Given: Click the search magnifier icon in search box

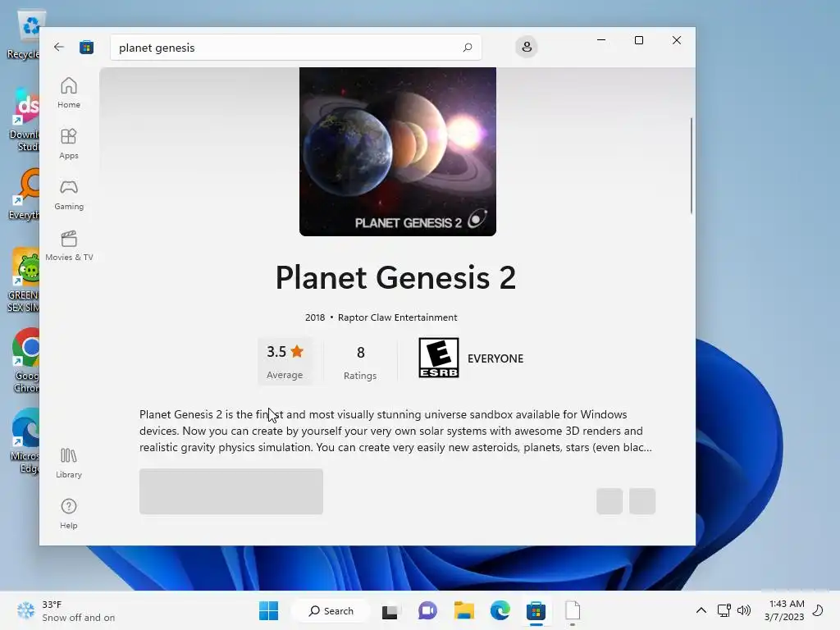Looking at the screenshot, I should (467, 47).
